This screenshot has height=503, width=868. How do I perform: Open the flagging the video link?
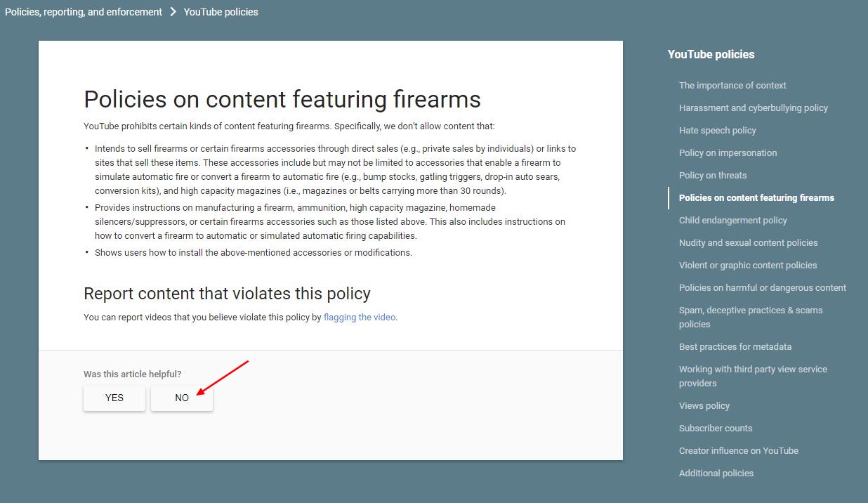[x=360, y=318]
